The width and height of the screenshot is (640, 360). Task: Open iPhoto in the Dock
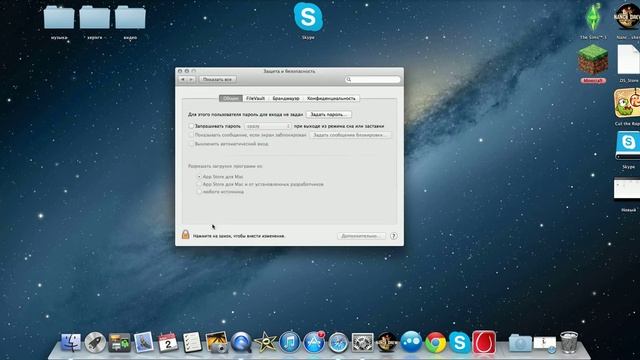point(216,342)
